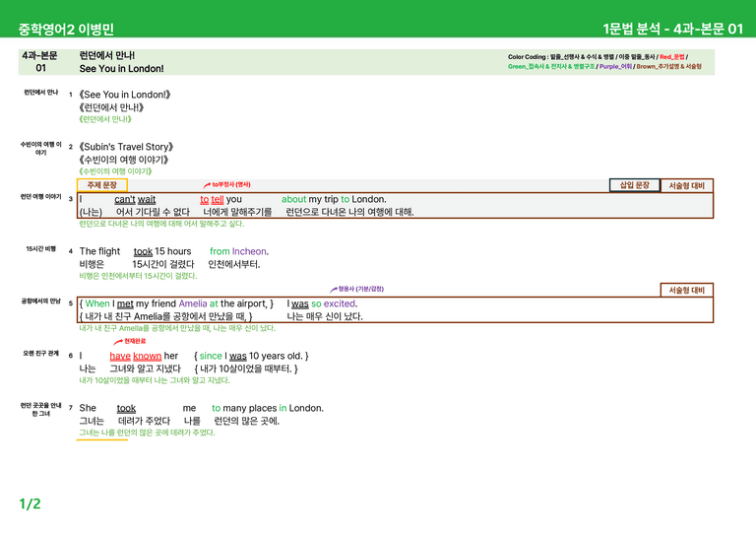
Task: Click the "서술형 대비" tag above sentence 5
Action: pos(686,290)
